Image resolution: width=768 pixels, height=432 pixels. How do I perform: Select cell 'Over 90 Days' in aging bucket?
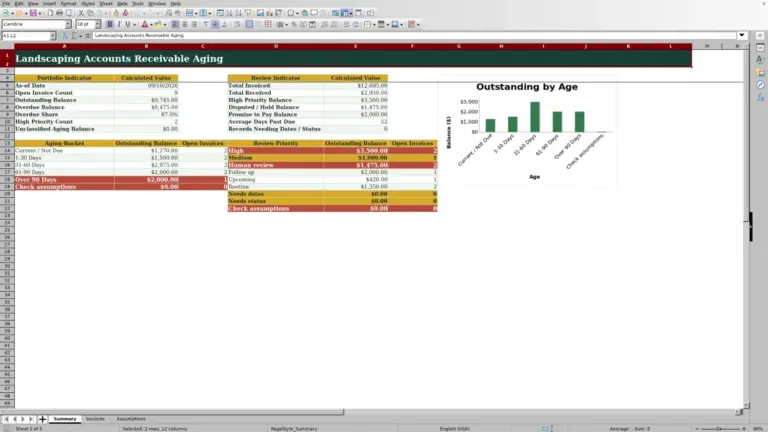pyautogui.click(x=64, y=179)
